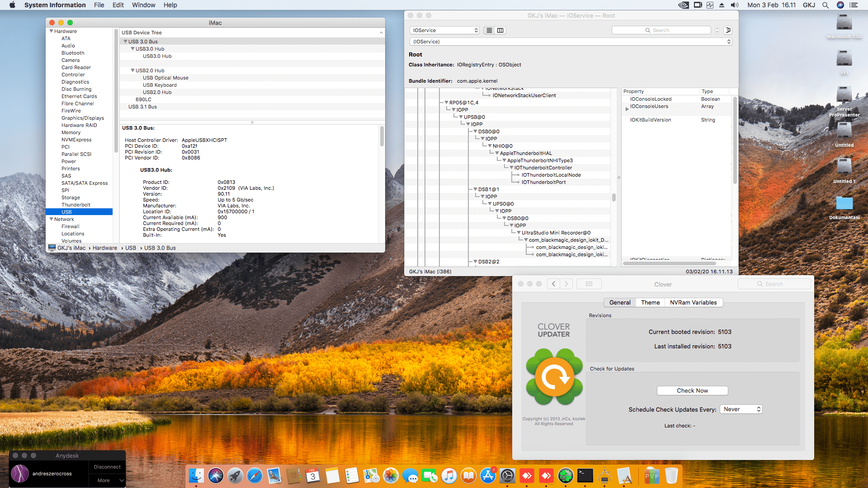Click the eject icon in menu bar
The width and height of the screenshot is (868, 488).
point(722,5)
